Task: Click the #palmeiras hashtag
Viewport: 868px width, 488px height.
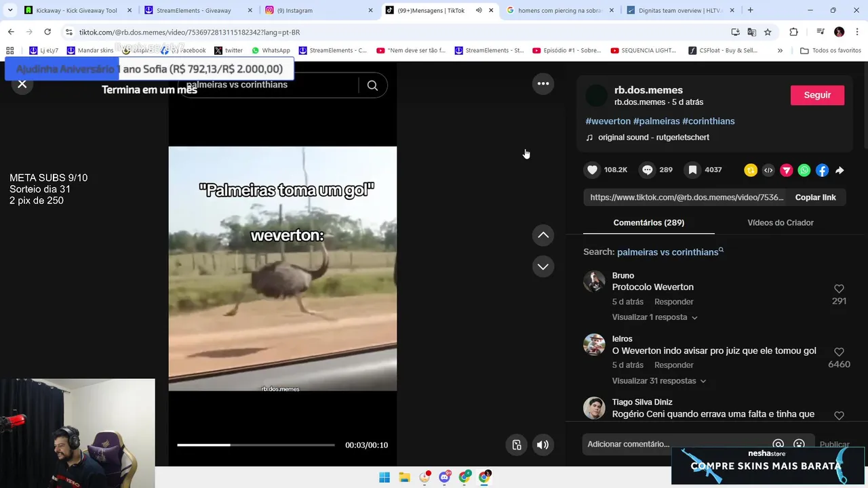Action: (x=656, y=121)
